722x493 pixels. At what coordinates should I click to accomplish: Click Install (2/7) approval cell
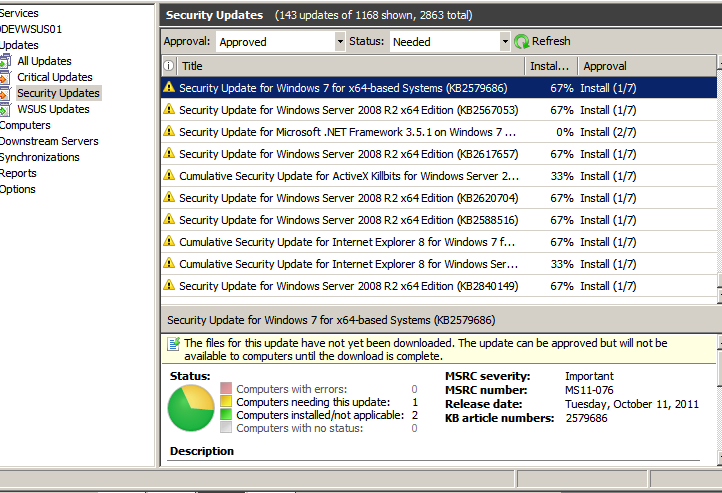point(608,132)
